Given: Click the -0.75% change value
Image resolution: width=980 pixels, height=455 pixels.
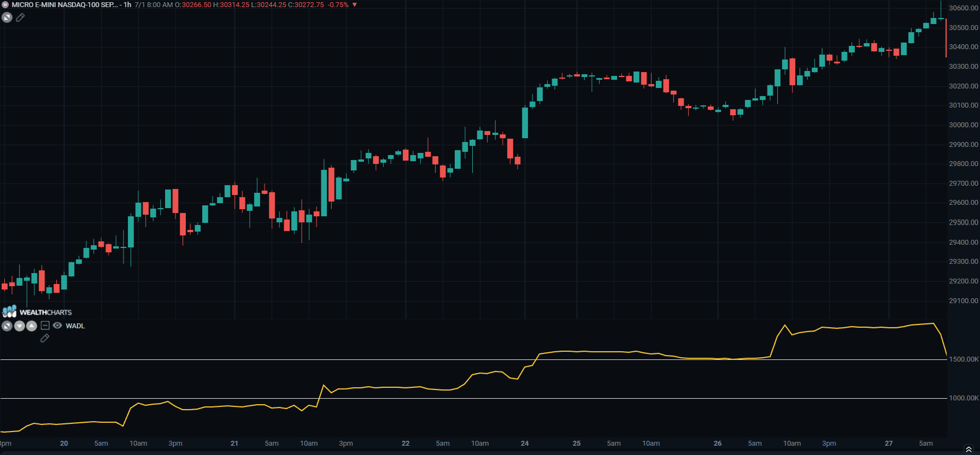Looking at the screenshot, I should point(338,4).
